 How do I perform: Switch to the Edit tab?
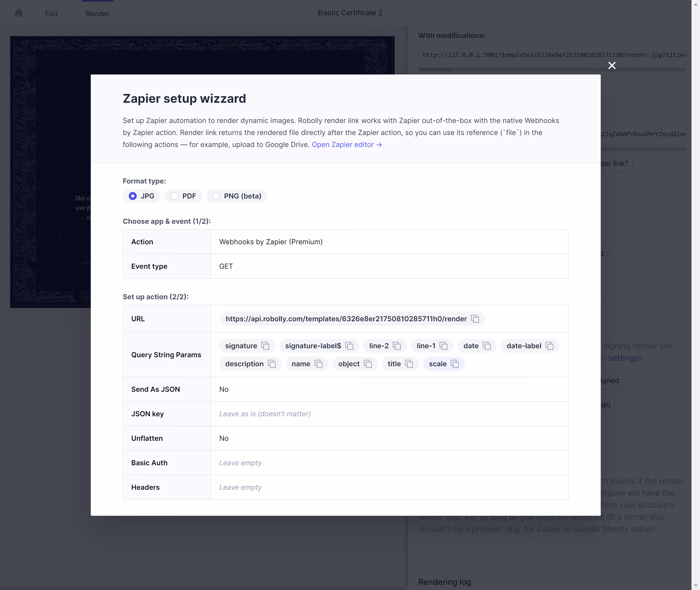pos(51,14)
